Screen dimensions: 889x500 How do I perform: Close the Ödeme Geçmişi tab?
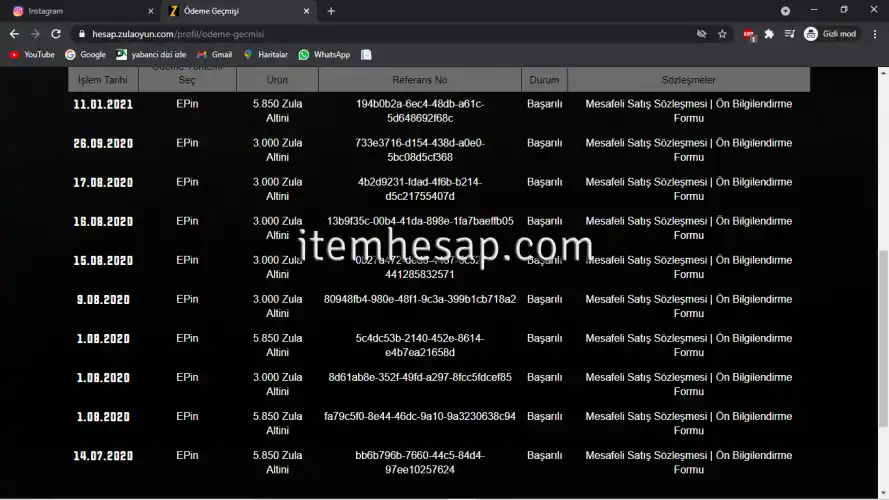click(x=305, y=11)
